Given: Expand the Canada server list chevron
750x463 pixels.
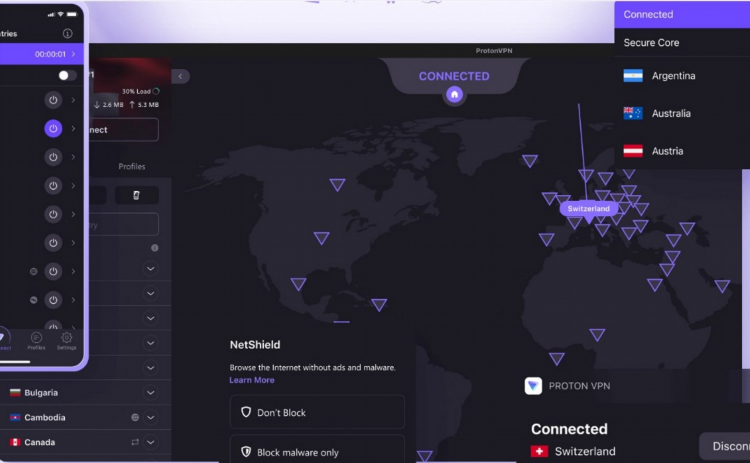Looking at the screenshot, I should (151, 442).
